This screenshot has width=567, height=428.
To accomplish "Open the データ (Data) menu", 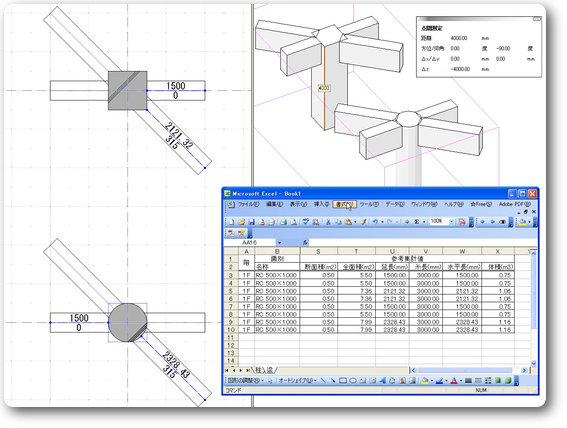I will 395,204.
